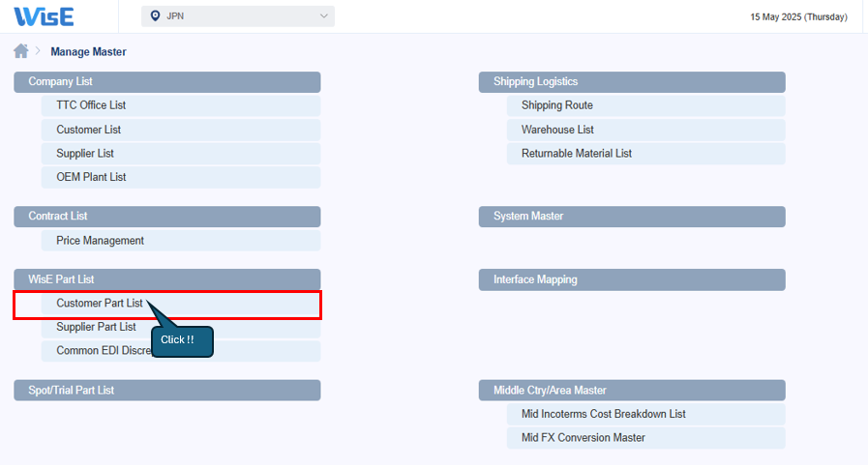The height and width of the screenshot is (468, 868).
Task: Click the Interface Mapping section header
Action: click(x=631, y=279)
